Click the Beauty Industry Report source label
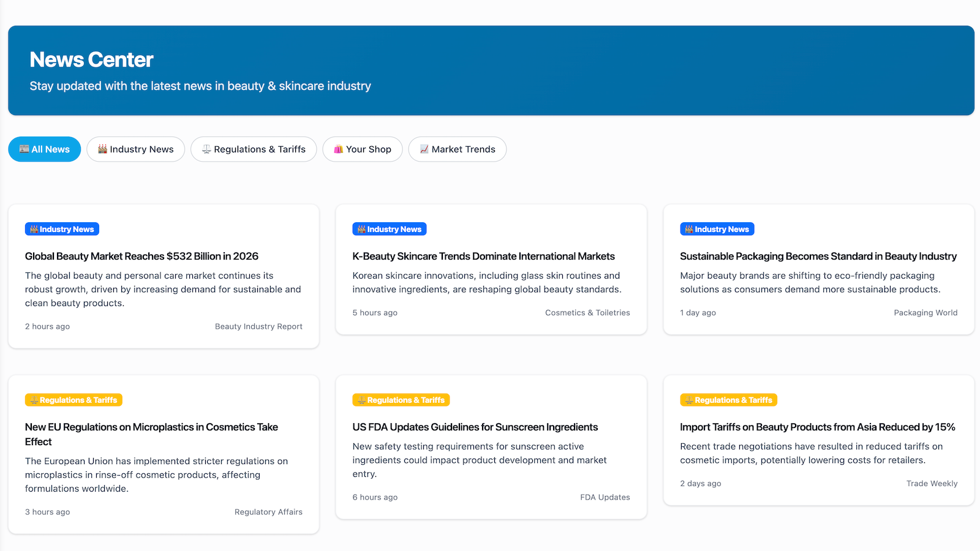 [258, 326]
